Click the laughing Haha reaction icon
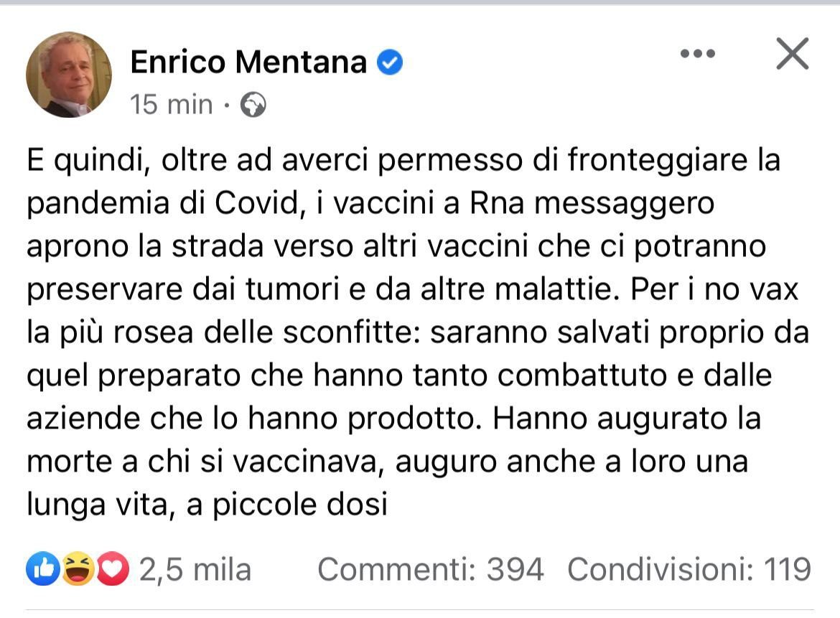 pyautogui.click(x=76, y=570)
